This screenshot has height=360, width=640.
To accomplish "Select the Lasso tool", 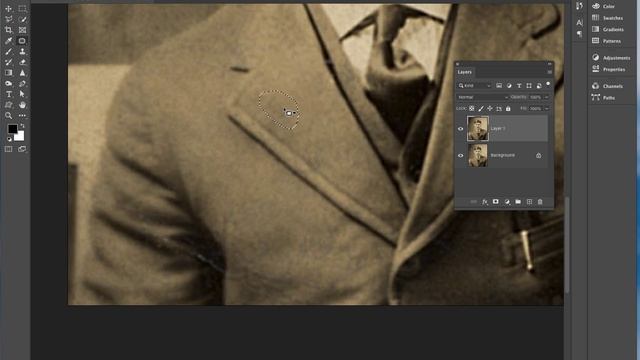I will (x=8, y=19).
